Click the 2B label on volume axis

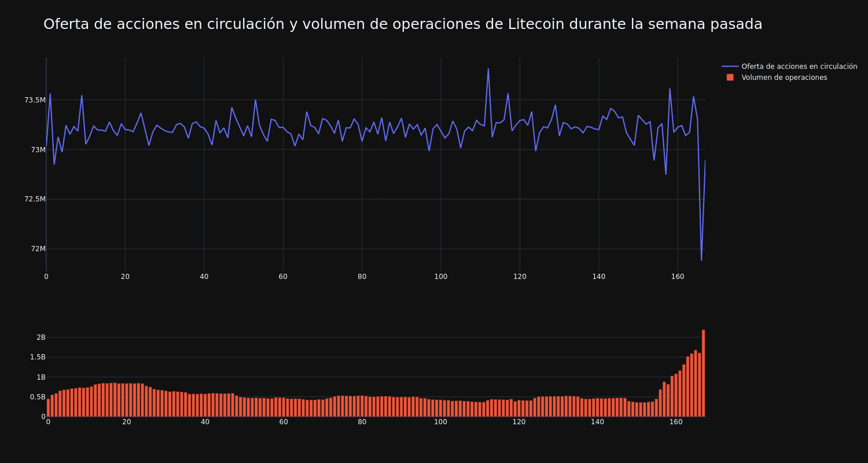(x=41, y=337)
